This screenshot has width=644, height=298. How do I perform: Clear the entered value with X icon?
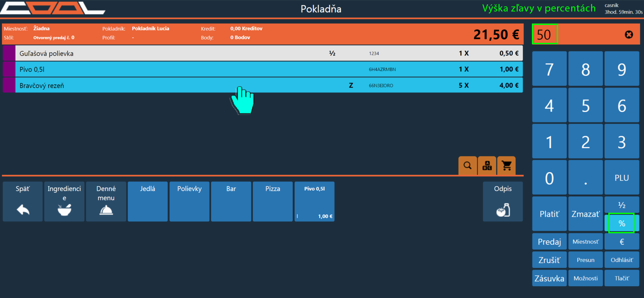[x=629, y=35]
